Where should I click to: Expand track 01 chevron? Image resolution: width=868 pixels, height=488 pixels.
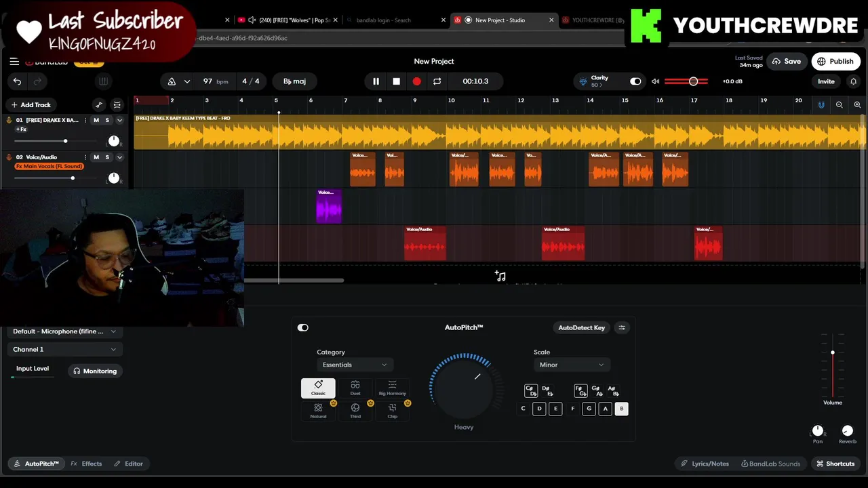119,120
